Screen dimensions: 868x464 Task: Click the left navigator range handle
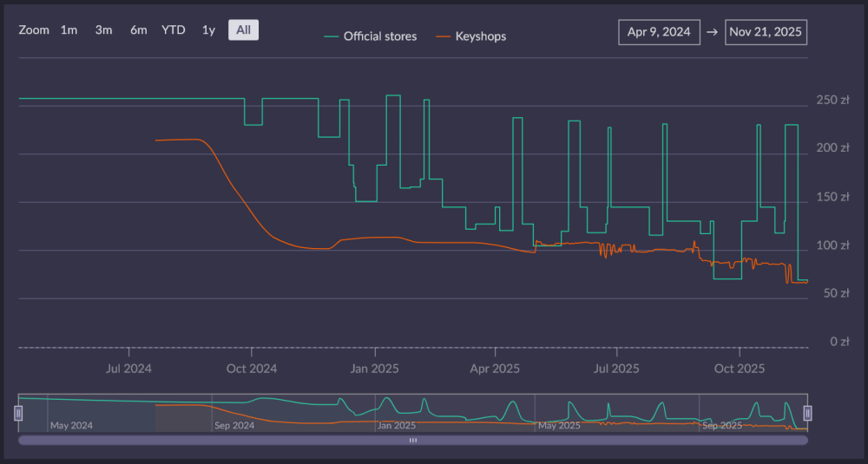[x=18, y=413]
